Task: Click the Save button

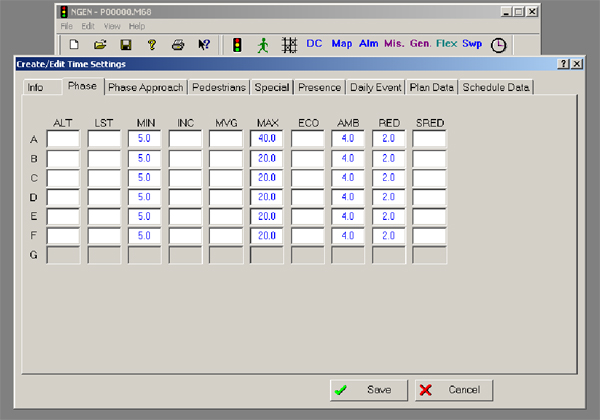Action: (369, 390)
